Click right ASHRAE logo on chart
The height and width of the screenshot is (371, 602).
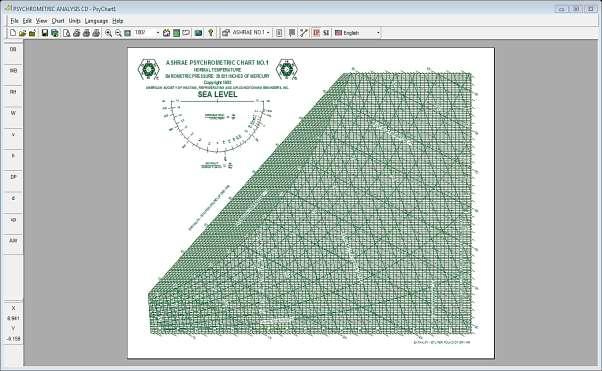click(286, 70)
